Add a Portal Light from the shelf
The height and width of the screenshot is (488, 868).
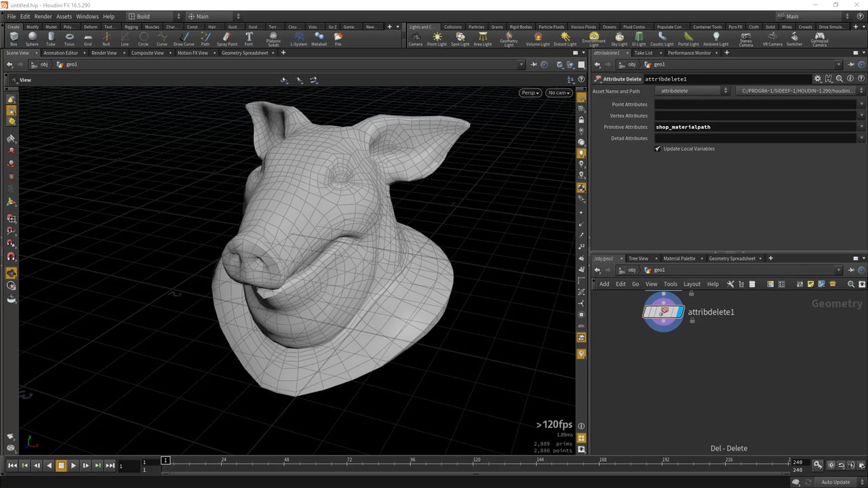pyautogui.click(x=688, y=39)
